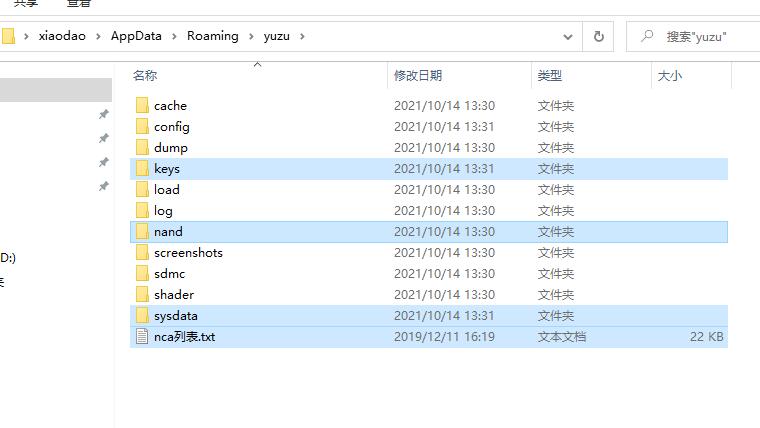Screen dimensions: 760x428
Task: Click yuzu in breadcrumb path
Action: pos(277,36)
